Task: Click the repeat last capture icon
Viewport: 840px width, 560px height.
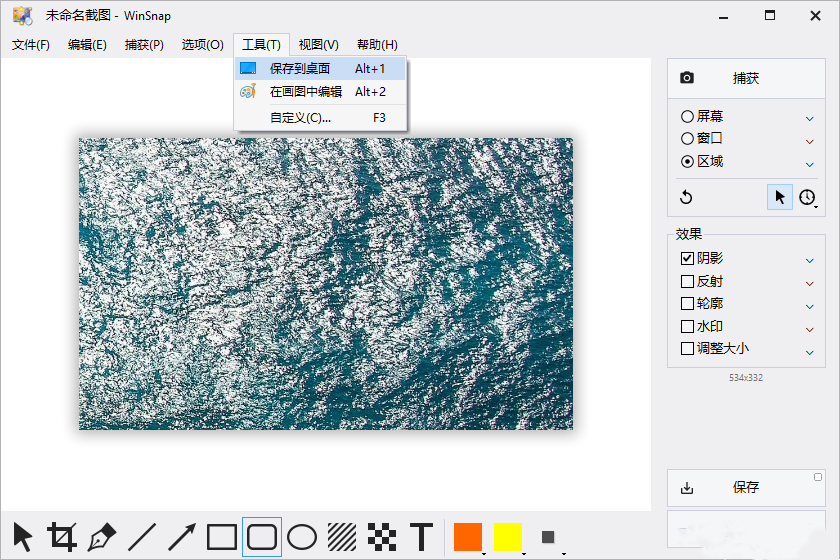Action: point(686,197)
